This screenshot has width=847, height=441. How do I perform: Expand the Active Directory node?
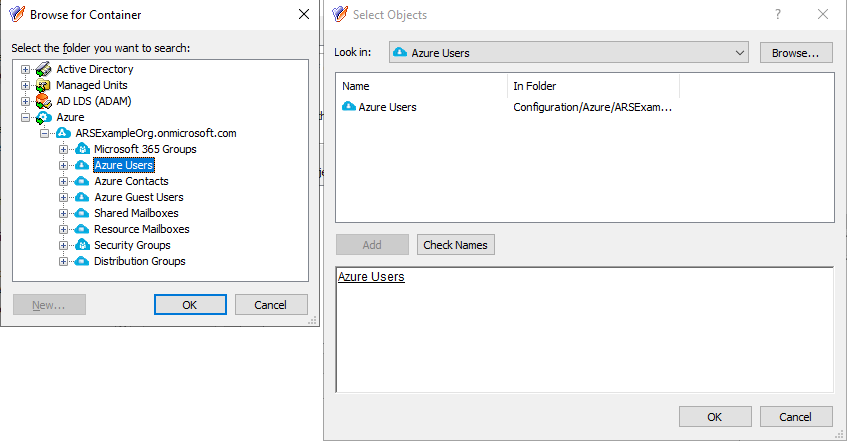coord(25,69)
